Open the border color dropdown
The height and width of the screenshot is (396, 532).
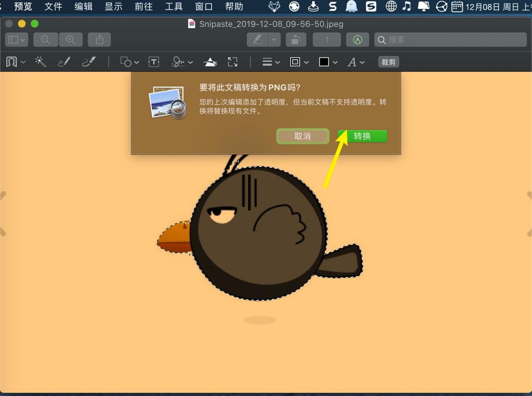point(299,62)
